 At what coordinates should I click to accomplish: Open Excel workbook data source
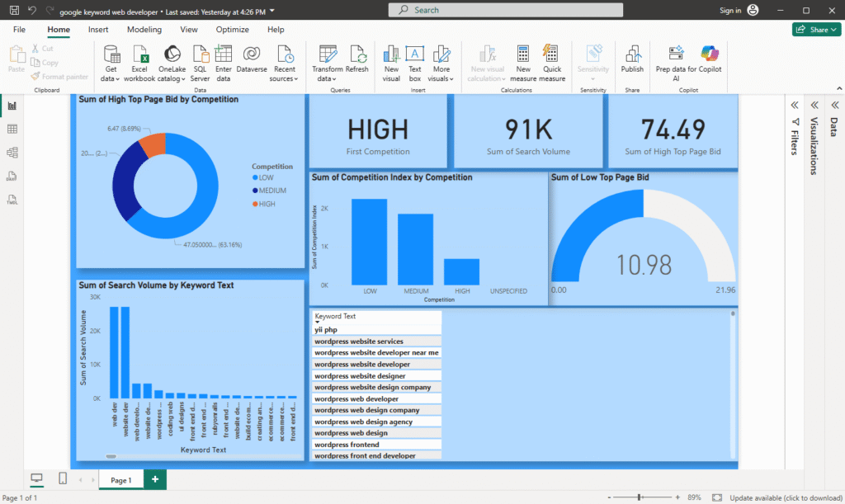coord(140,54)
